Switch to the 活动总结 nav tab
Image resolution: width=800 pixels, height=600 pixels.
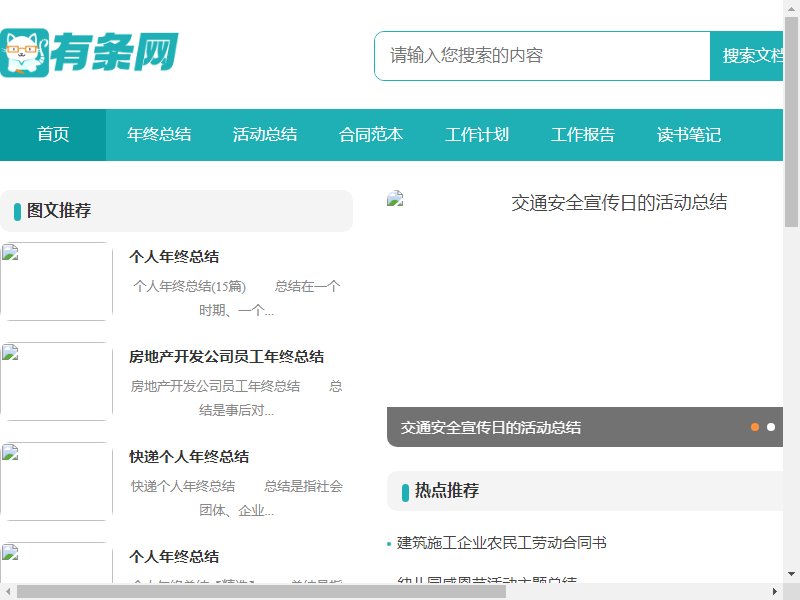tap(265, 135)
